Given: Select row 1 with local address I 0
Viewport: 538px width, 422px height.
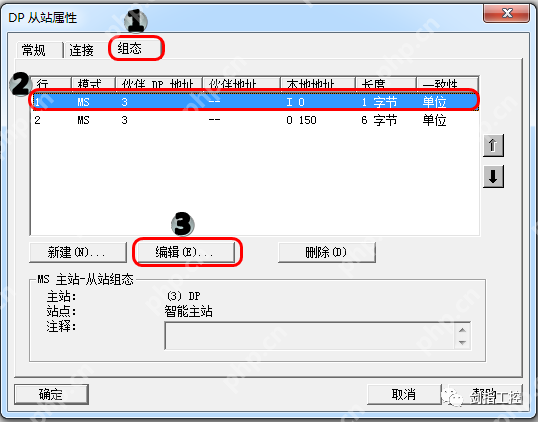Looking at the screenshot, I should point(255,102).
